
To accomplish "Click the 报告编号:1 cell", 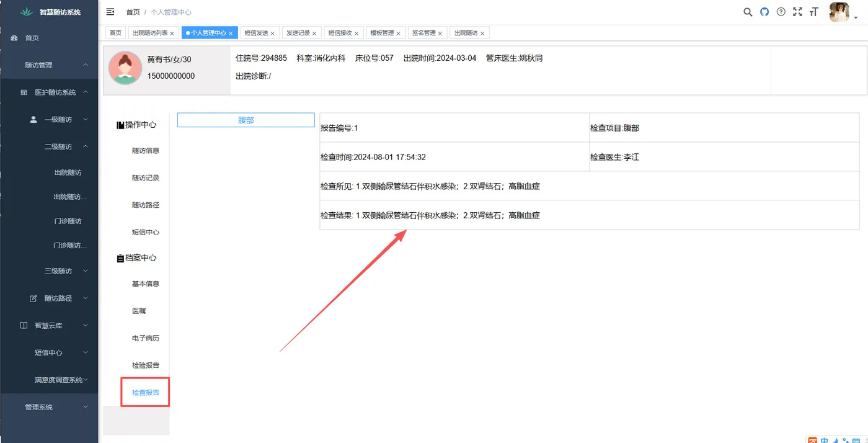I will click(x=454, y=128).
